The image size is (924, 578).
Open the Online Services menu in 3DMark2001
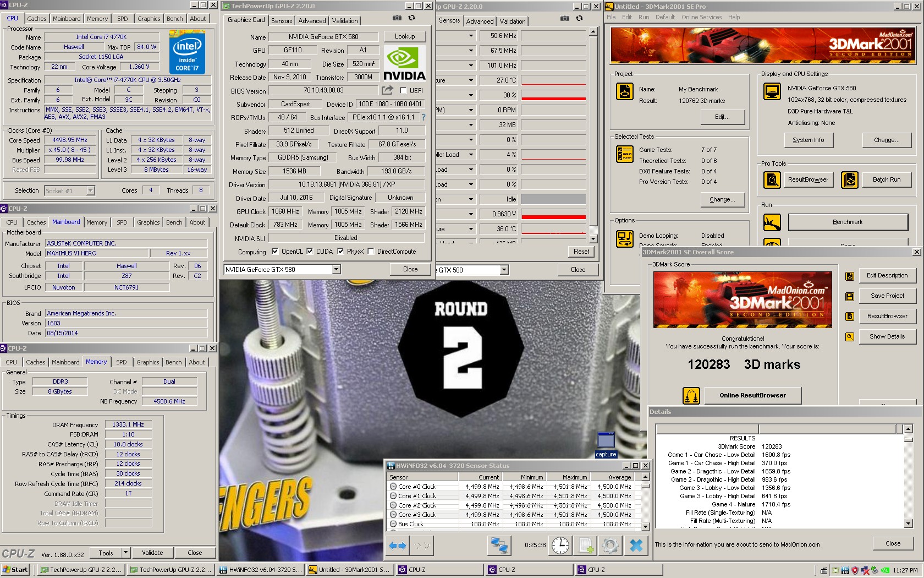(x=701, y=17)
